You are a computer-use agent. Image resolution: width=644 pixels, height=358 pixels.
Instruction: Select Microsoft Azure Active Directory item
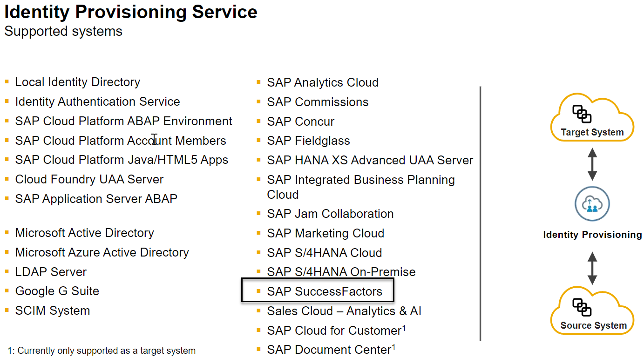click(102, 252)
